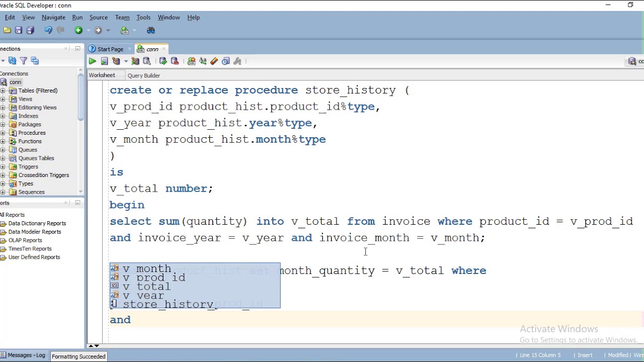
Task: Minimize the Connections panel
Action: [x=77, y=49]
